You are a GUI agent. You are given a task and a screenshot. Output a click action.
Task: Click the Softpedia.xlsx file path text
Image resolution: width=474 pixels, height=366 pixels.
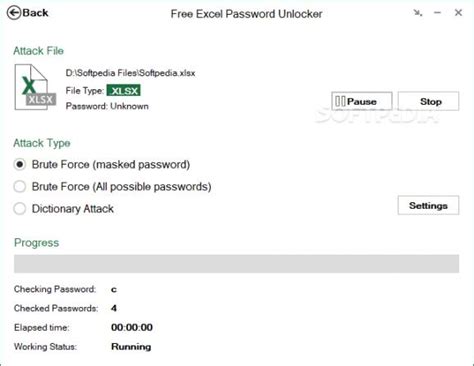[x=130, y=73]
